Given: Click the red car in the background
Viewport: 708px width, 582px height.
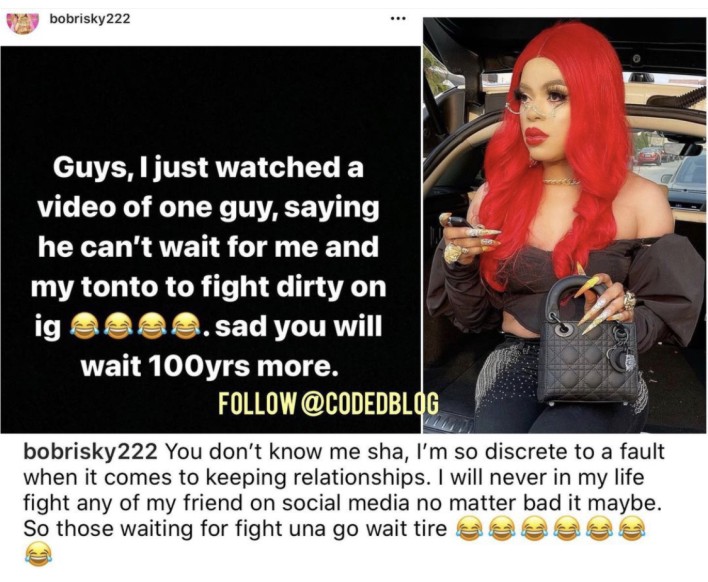Looking at the screenshot, I should click(648, 156).
